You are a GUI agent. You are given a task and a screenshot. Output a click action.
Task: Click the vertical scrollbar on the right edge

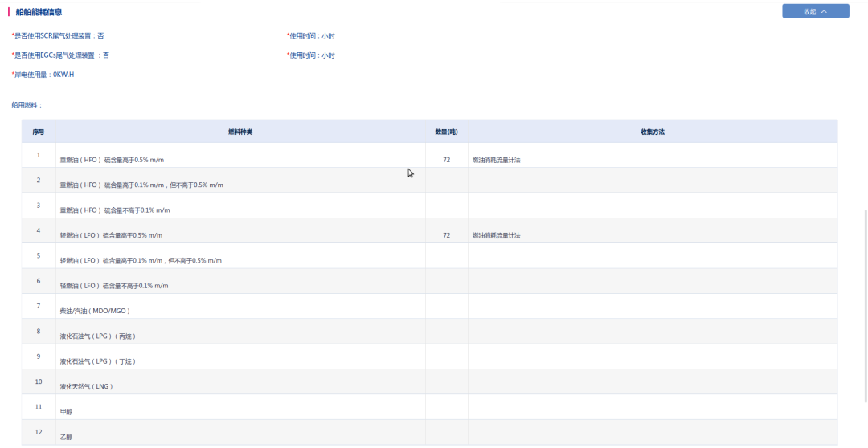pos(866,306)
